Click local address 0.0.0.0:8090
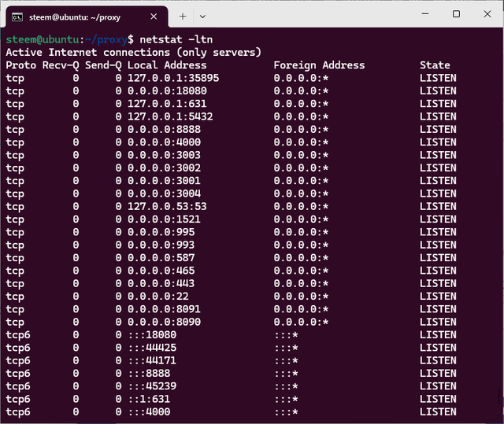Image resolution: width=504 pixels, height=424 pixels. (165, 322)
